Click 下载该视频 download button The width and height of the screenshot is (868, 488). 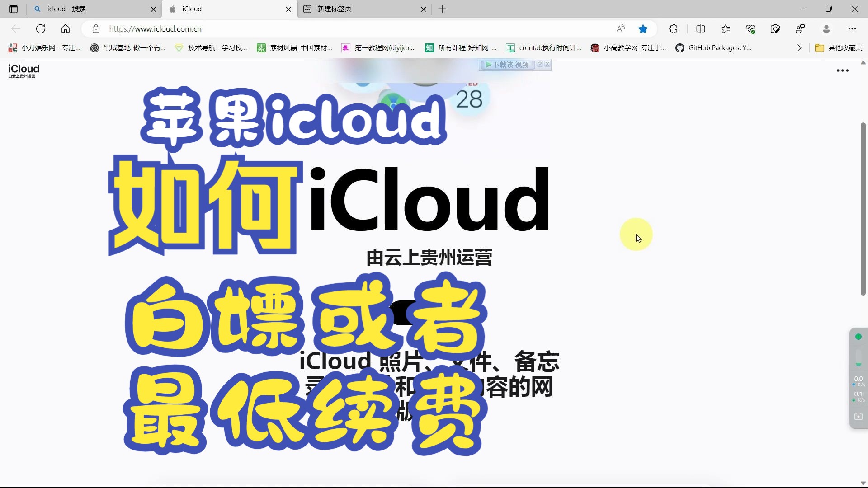point(507,65)
